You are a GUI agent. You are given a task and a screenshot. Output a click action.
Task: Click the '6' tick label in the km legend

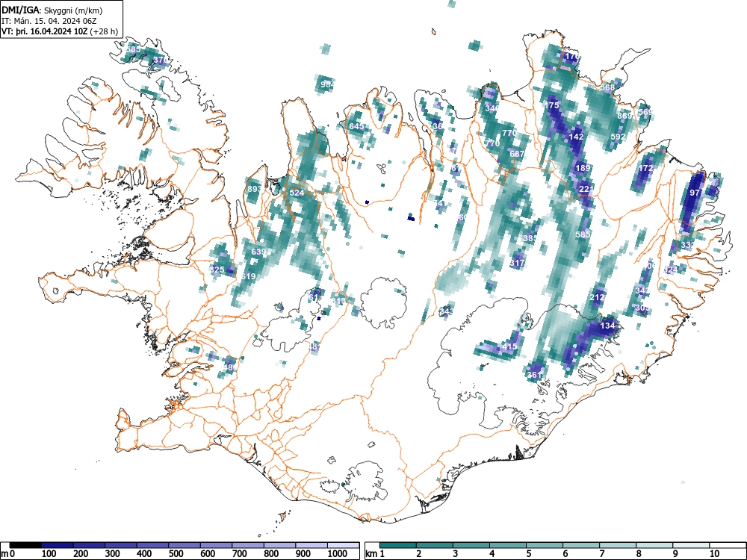(565, 553)
